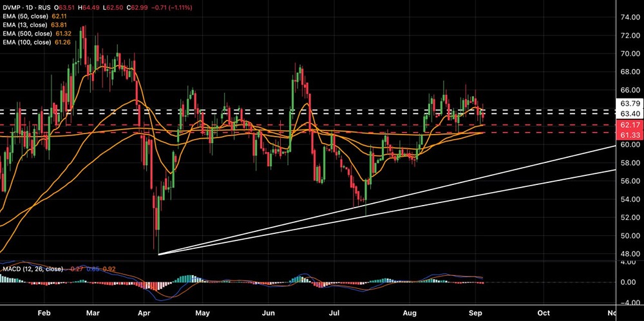Select the EMA (500, close) indicator label

28,34
